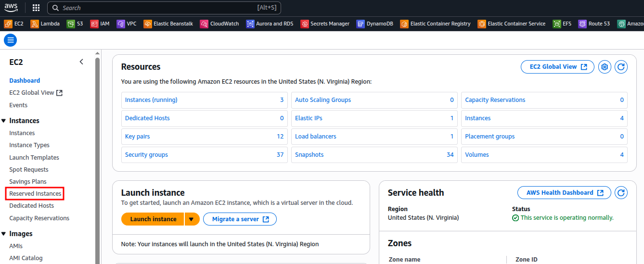Toggle the blue hamburger navigation button
Image resolution: width=644 pixels, height=264 pixels.
10,40
